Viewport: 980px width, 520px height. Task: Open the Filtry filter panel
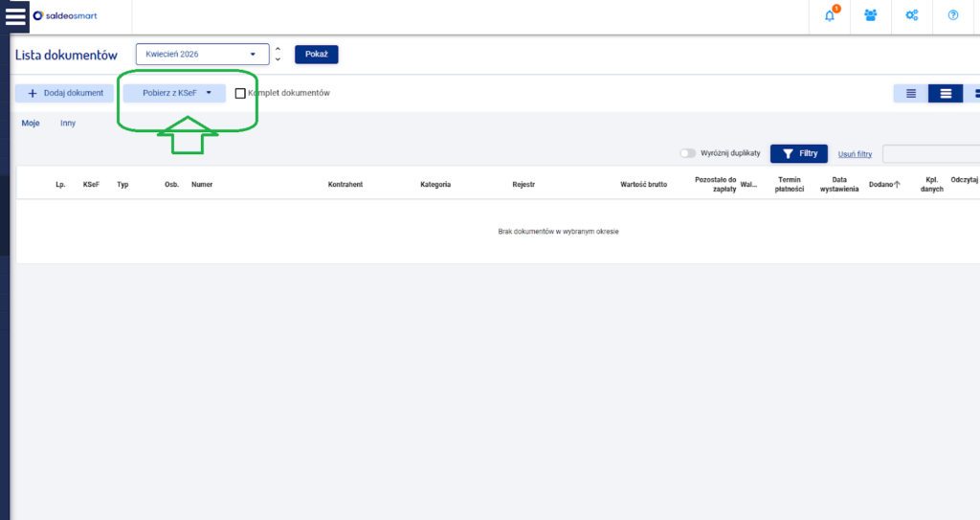click(798, 153)
